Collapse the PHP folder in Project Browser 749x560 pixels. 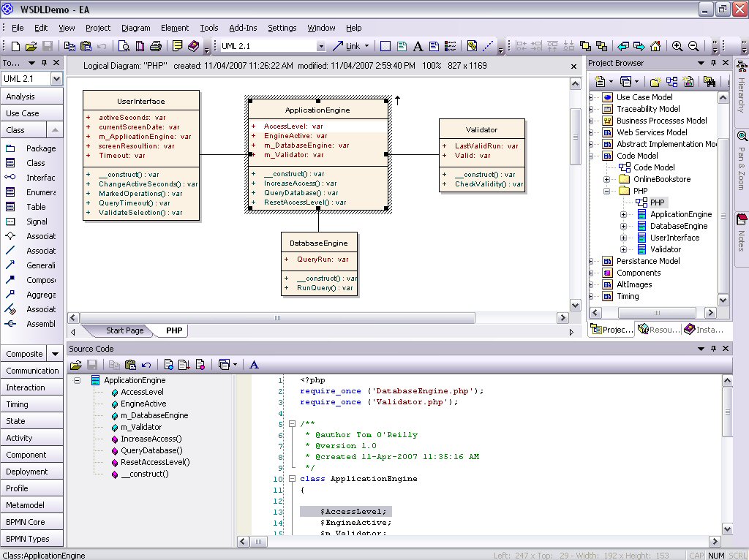click(x=606, y=191)
